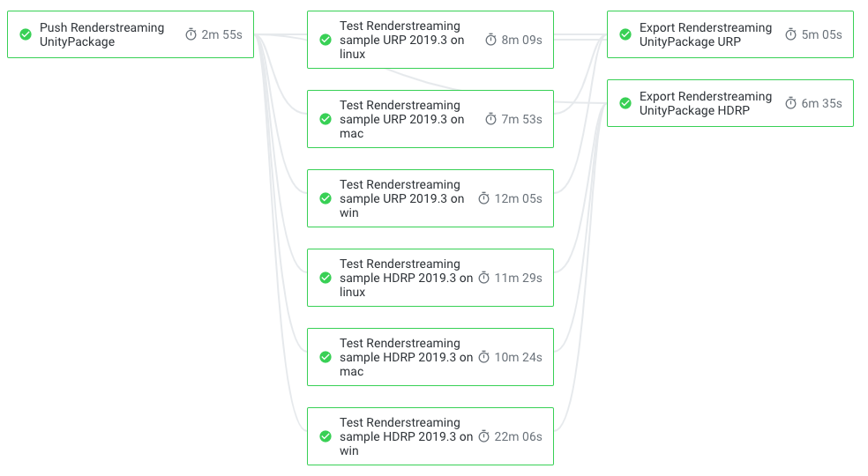Open Export Renderstreaming UnityPackage URP job
This screenshot has width=868, height=476.
click(730, 34)
